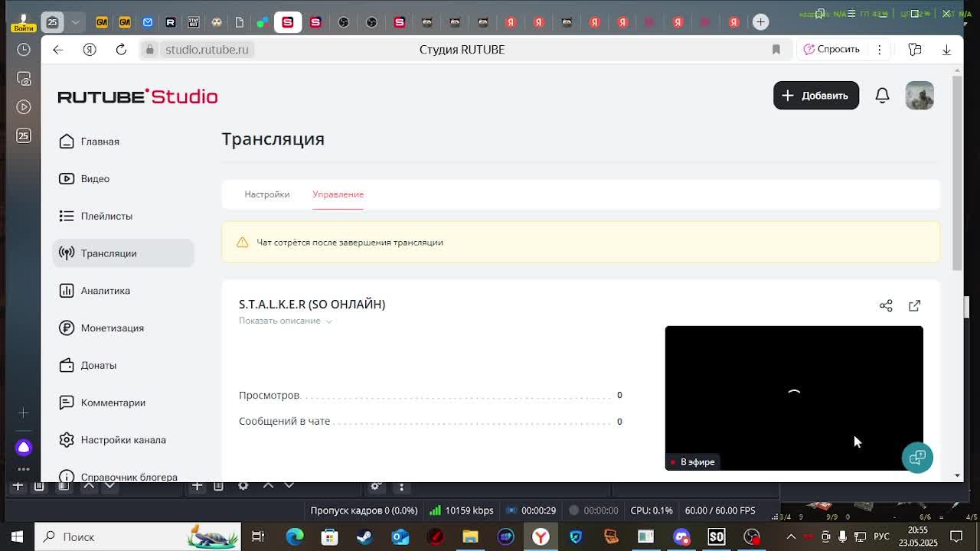Image resolution: width=980 pixels, height=551 pixels.
Task: Open the Видео sidebar section
Action: click(x=122, y=179)
